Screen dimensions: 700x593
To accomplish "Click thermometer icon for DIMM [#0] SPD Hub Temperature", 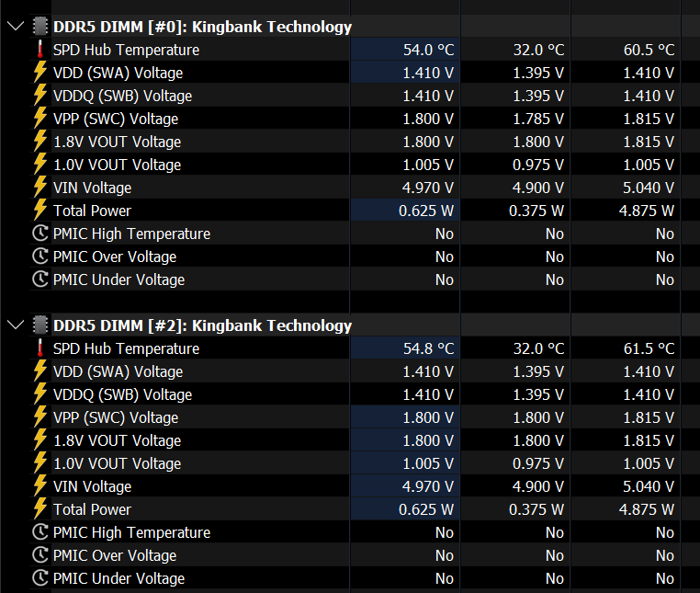I will tap(40, 50).
